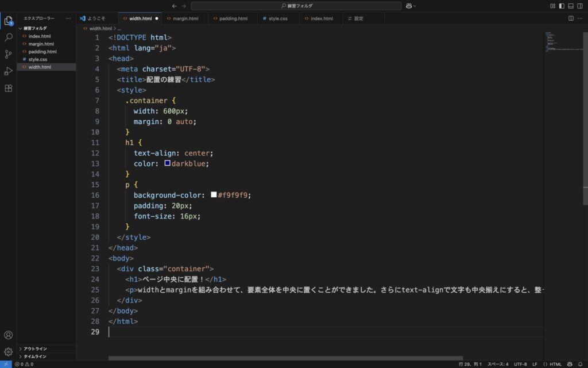Toggle the bottom panel
This screenshot has height=368, width=588.
(x=571, y=6)
